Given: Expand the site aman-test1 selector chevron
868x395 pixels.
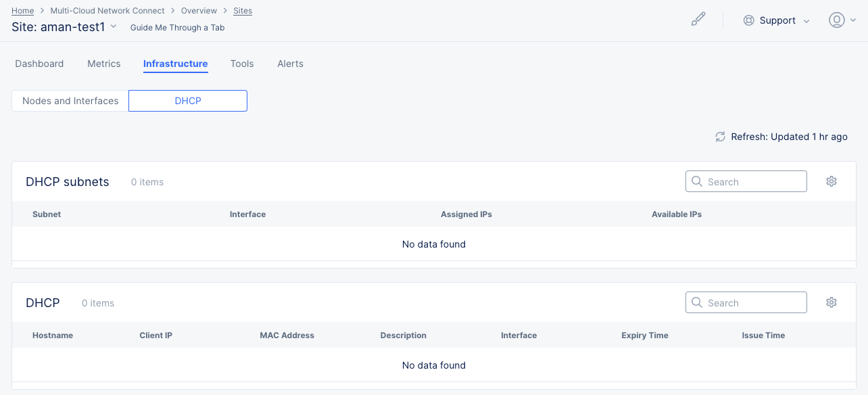Looking at the screenshot, I should [x=112, y=26].
